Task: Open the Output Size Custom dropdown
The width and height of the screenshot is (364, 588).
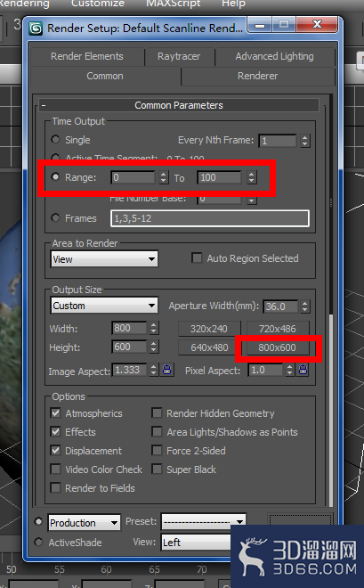Action: 104,306
